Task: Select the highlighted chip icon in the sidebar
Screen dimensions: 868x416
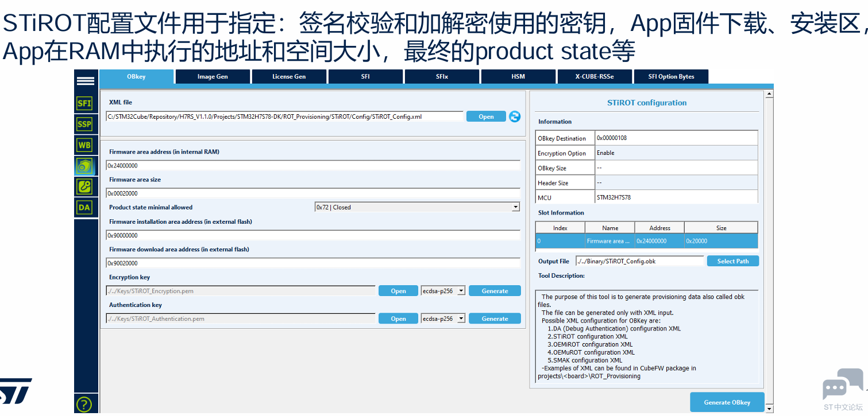Action: click(84, 166)
